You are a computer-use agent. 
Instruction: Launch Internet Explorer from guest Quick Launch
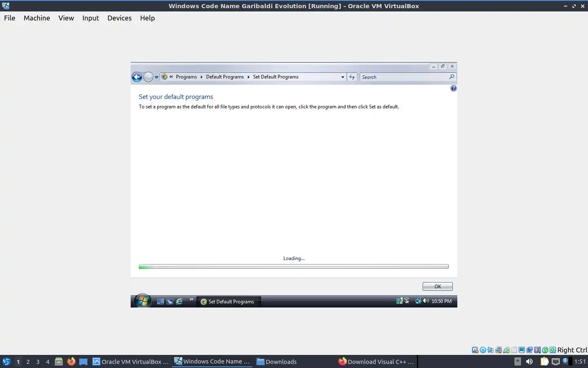click(x=179, y=301)
